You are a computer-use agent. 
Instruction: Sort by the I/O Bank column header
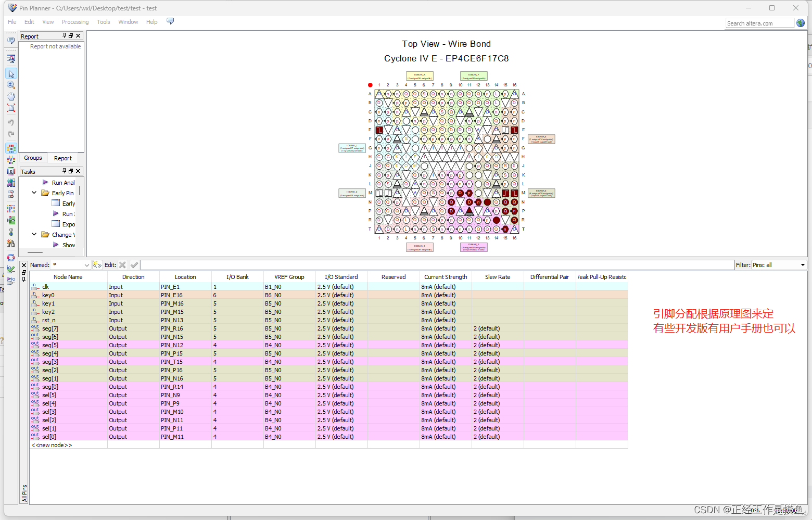237,277
